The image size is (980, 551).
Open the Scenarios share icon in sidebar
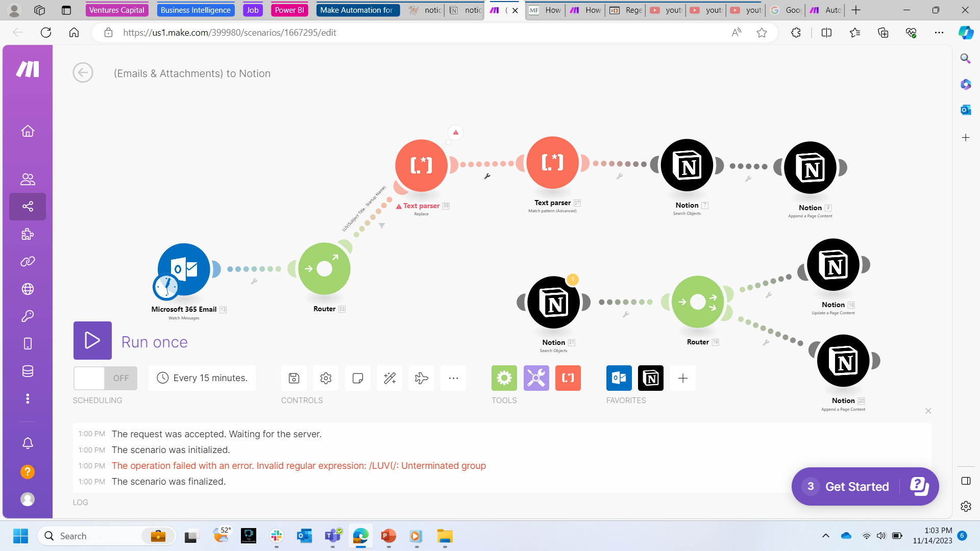28,207
